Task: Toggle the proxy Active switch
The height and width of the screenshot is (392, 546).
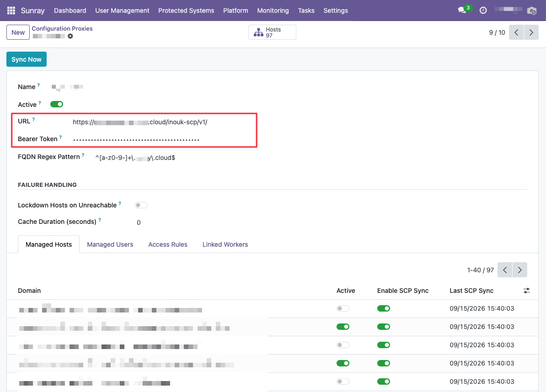Action: [57, 104]
